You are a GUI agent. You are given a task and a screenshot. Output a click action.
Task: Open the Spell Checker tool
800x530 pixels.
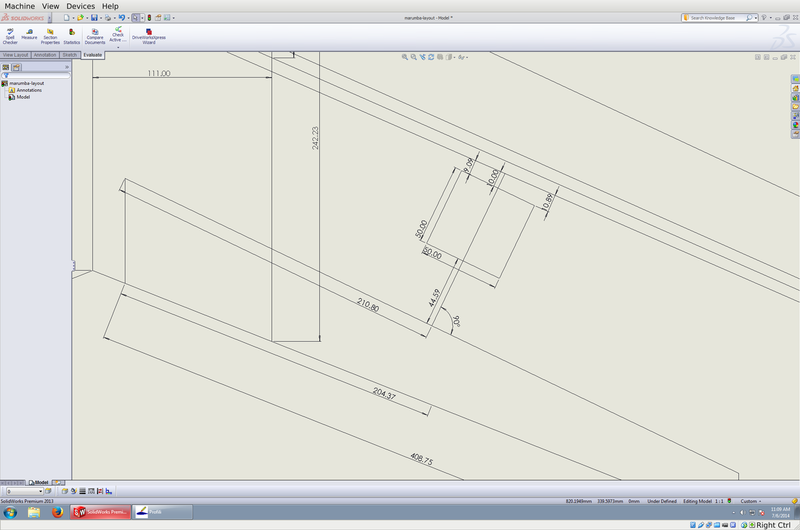[10, 36]
